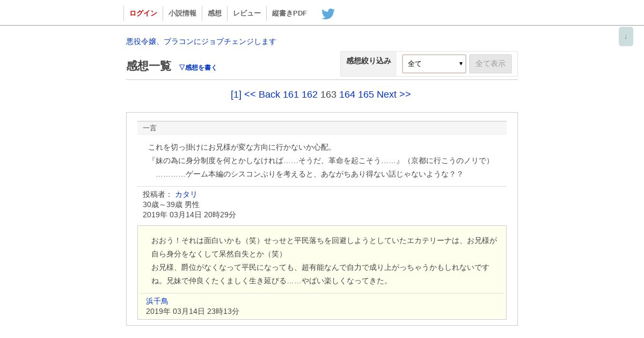
Task: Go to first page [1] link
Action: point(236,94)
